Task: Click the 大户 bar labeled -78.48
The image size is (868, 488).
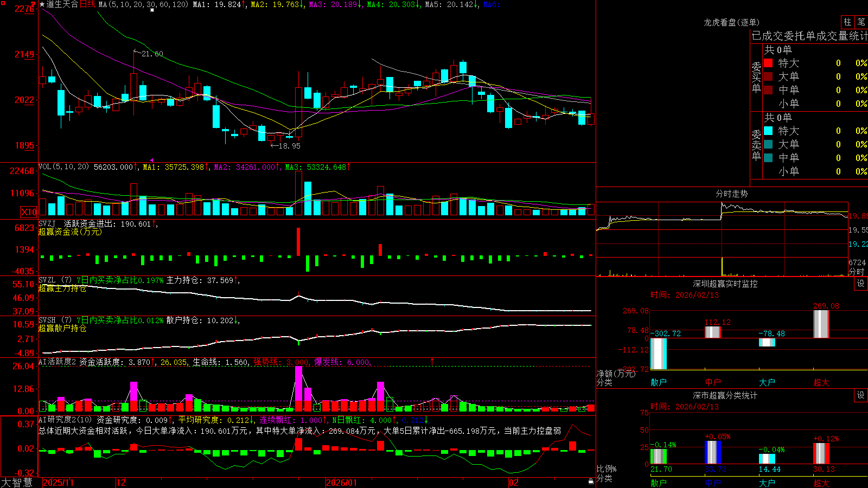Action: tap(767, 342)
